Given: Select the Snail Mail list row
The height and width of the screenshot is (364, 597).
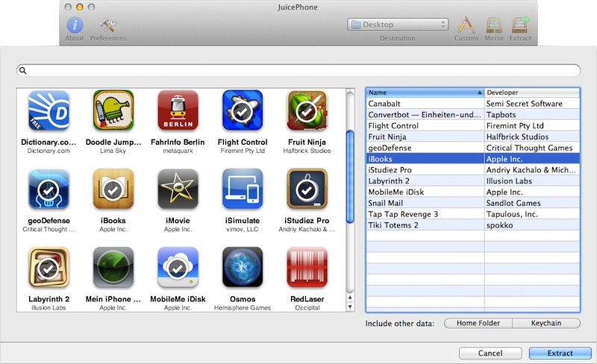Looking at the screenshot, I should click(x=423, y=202).
